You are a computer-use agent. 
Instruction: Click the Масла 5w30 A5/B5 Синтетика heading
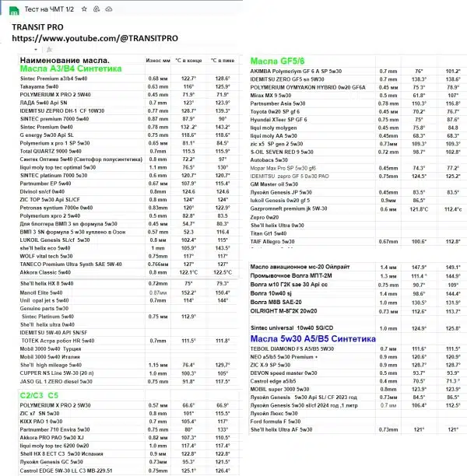[313, 339]
